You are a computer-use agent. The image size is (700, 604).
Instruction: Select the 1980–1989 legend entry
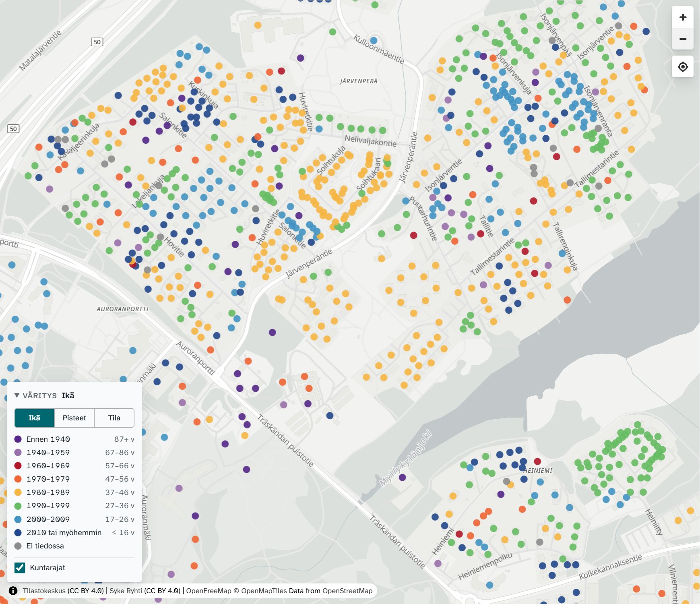(74, 492)
